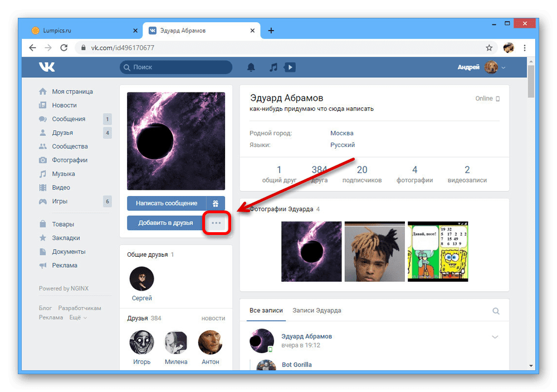The image size is (557, 392).
Task: Click the video play icon in header
Action: point(290,67)
